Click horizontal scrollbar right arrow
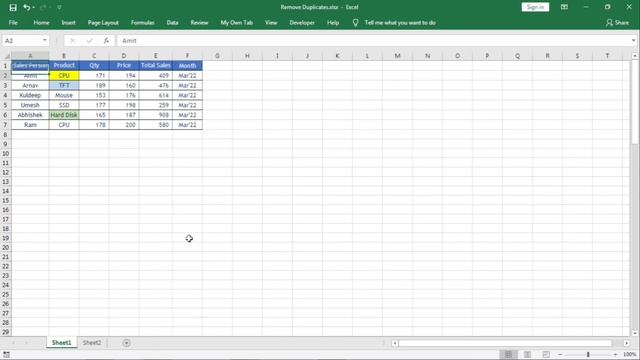The width and height of the screenshot is (640, 360). pyautogui.click(x=627, y=343)
